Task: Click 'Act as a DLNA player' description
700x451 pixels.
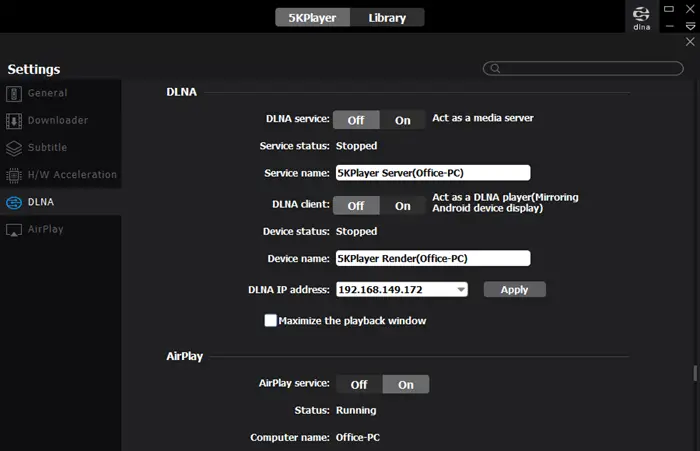Action: pyautogui.click(x=505, y=203)
